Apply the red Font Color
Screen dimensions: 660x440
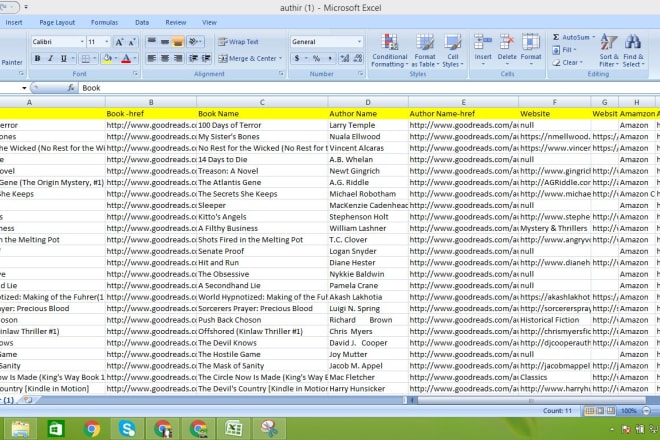[x=126, y=59]
